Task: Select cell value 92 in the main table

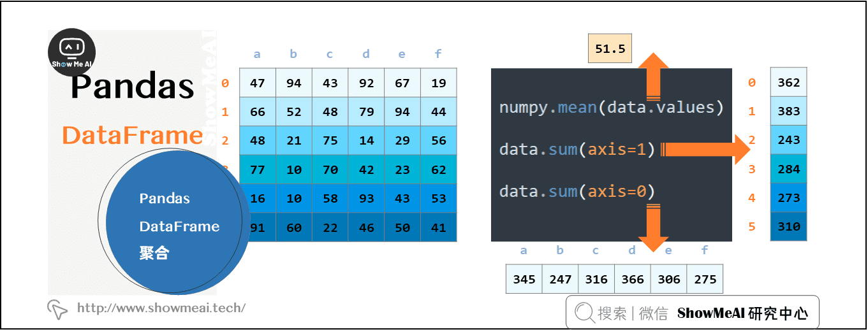Action: (366, 83)
